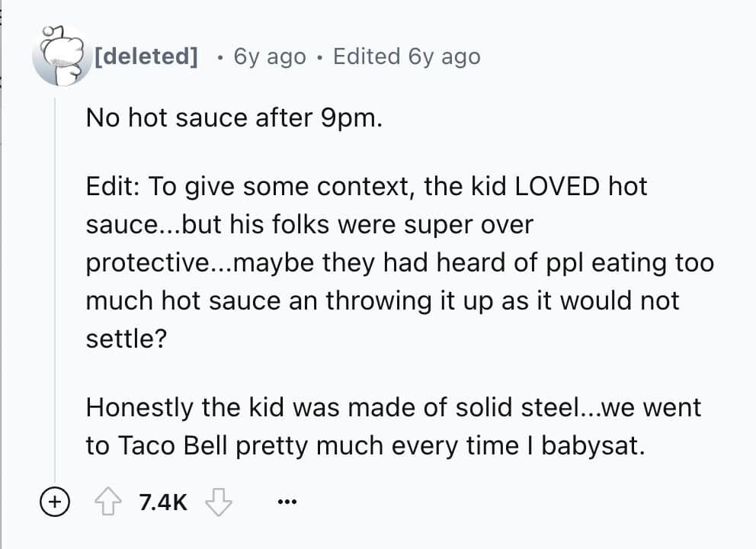Image resolution: width=756 pixels, height=549 pixels.
Task: Click the word "Honestly" in the last paragraph
Action: pyautogui.click(x=139, y=406)
